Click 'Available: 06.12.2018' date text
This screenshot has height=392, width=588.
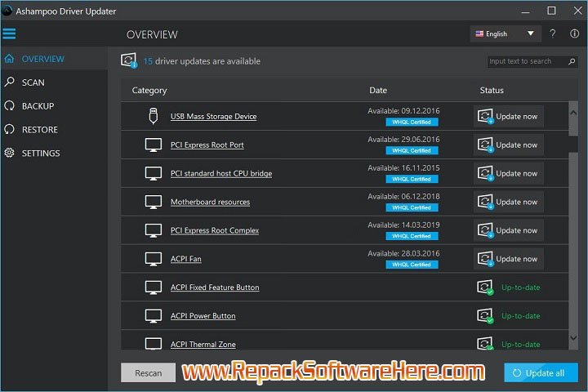tap(403, 196)
